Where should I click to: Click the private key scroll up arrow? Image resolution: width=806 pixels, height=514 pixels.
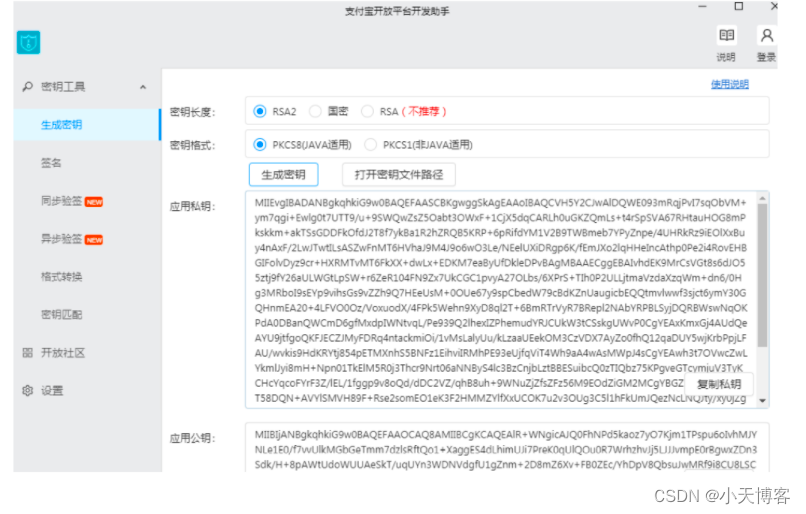coord(762,198)
